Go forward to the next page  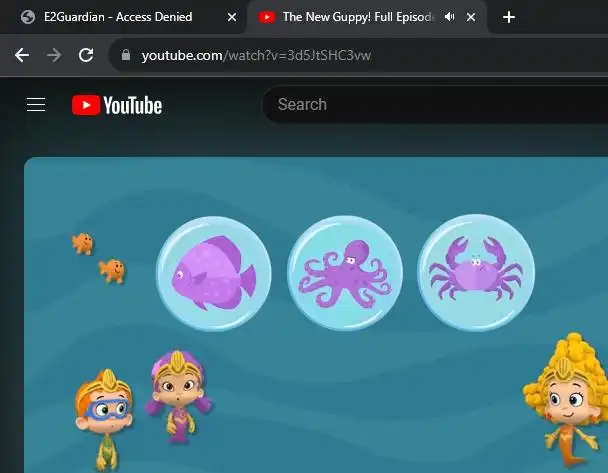point(54,55)
